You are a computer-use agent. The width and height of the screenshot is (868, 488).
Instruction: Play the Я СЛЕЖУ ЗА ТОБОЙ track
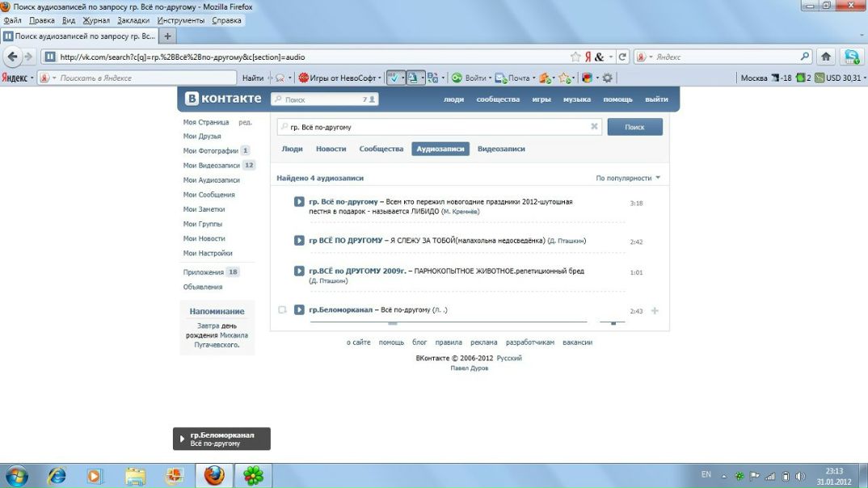[299, 241]
